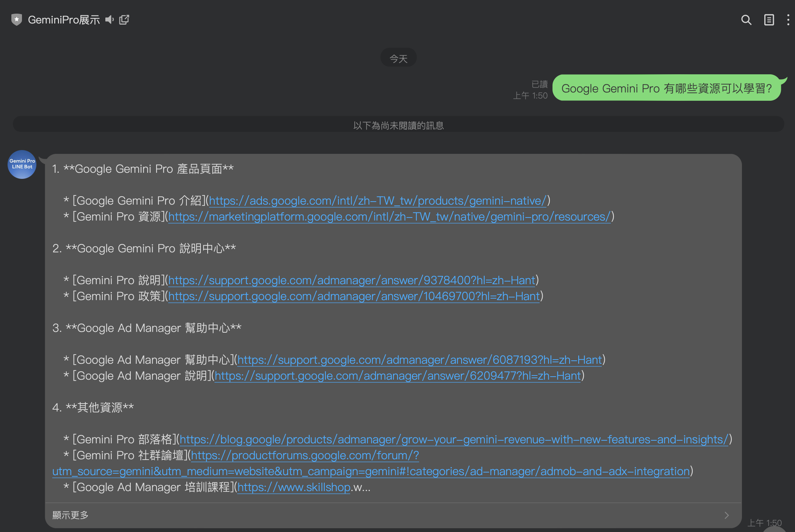Open the Gemini Pro LINE Bot avatar

(22, 164)
